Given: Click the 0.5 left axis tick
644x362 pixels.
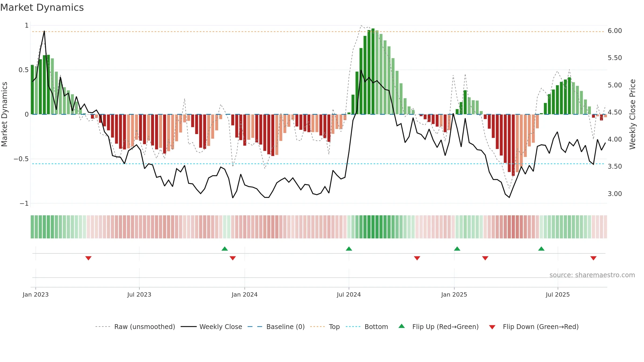Looking at the screenshot, I should (24, 70).
